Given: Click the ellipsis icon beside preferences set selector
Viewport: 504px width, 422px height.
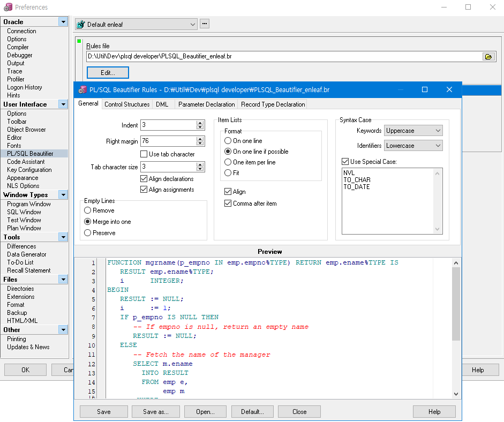Looking at the screenshot, I should pos(204,23).
